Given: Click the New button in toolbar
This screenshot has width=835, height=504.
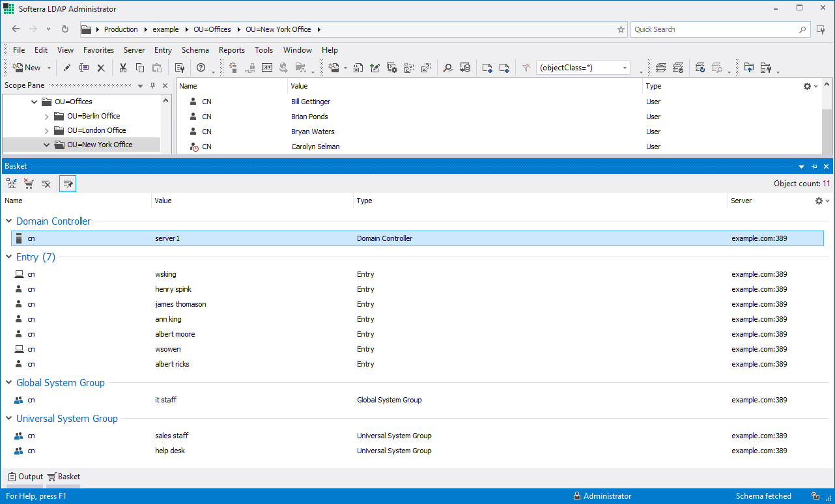Looking at the screenshot, I should (27, 68).
